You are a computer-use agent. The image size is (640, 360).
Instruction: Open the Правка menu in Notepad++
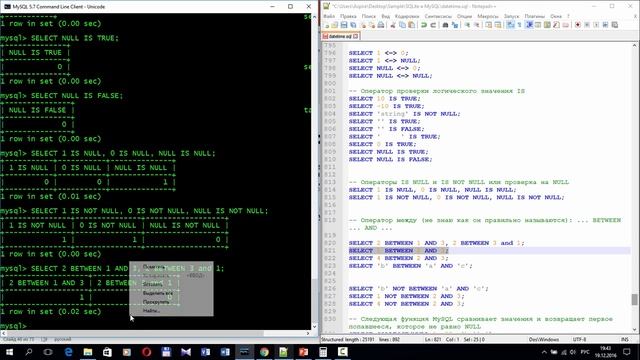pyautogui.click(x=348, y=16)
